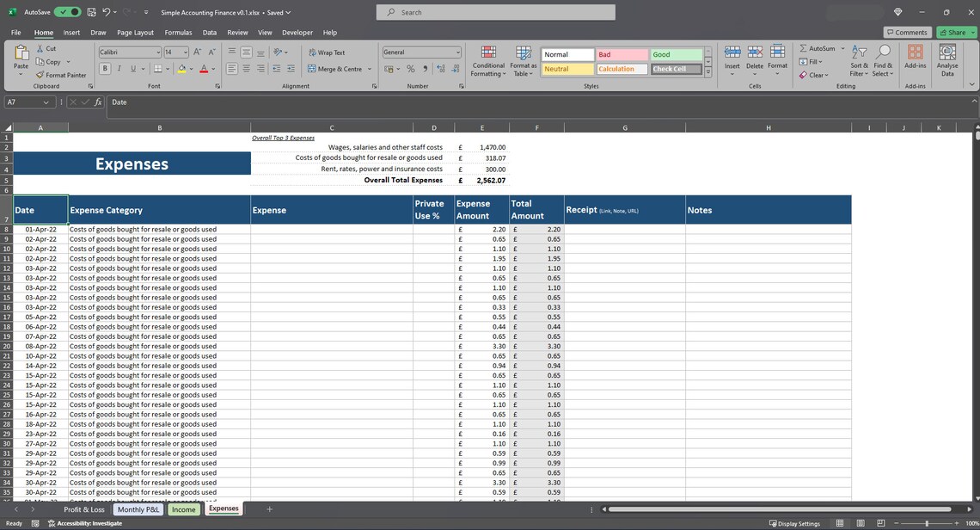Click the AutoSum icon

[x=805, y=48]
